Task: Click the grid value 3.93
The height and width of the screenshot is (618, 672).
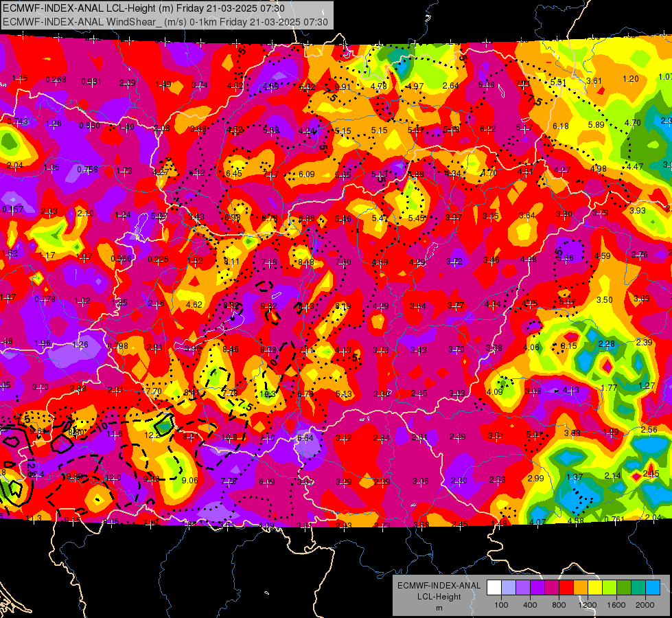Action: tap(638, 210)
